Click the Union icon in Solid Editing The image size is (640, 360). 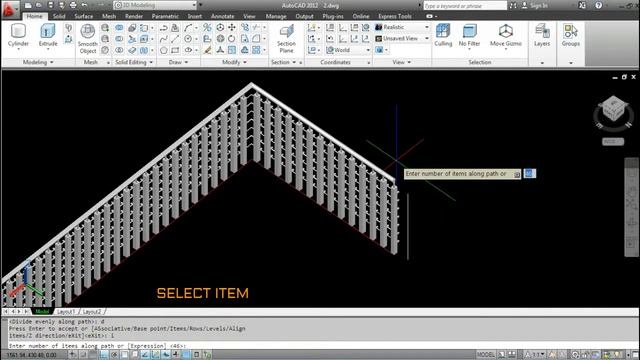119,27
